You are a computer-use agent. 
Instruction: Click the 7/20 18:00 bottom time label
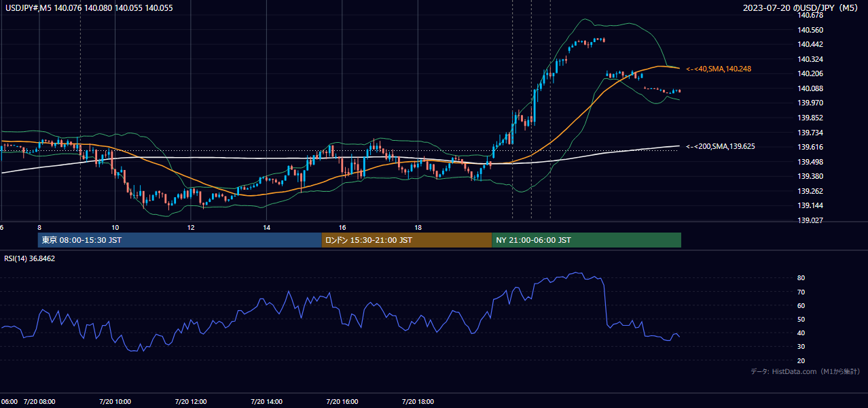(x=418, y=401)
